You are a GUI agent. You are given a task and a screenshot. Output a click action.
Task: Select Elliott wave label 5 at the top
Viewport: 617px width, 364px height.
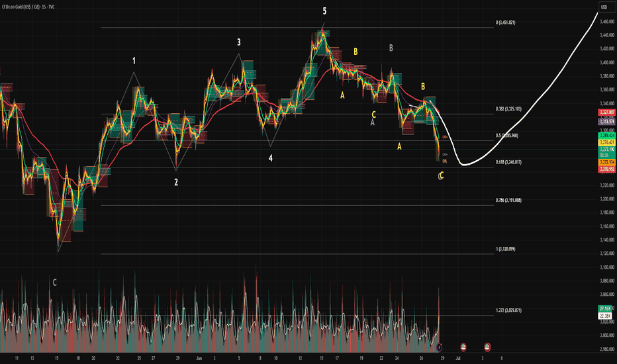tap(324, 11)
